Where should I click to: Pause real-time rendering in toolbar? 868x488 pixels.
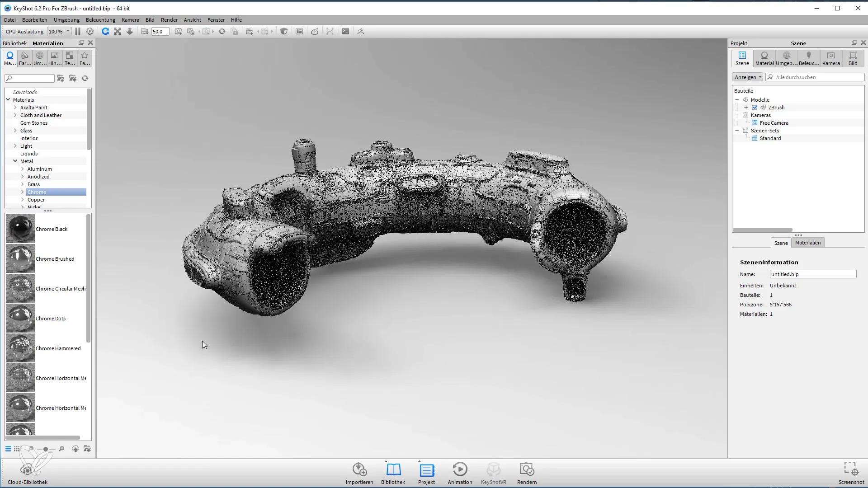pyautogui.click(x=78, y=32)
